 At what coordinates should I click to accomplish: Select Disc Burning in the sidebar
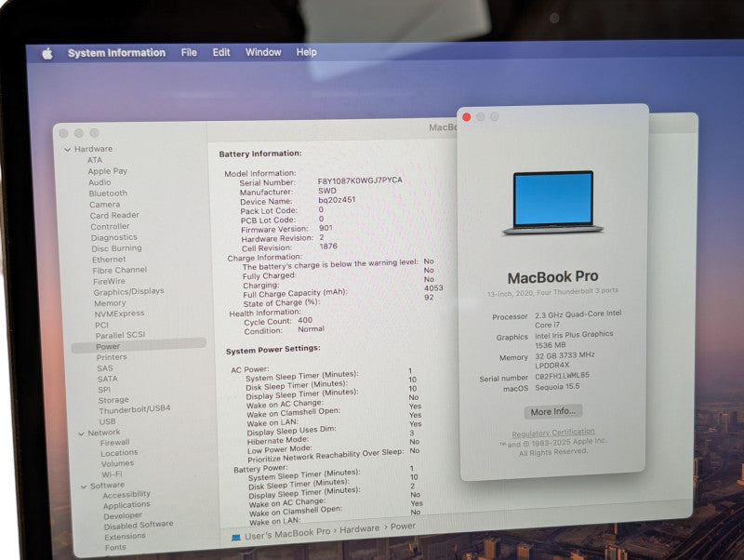point(117,248)
